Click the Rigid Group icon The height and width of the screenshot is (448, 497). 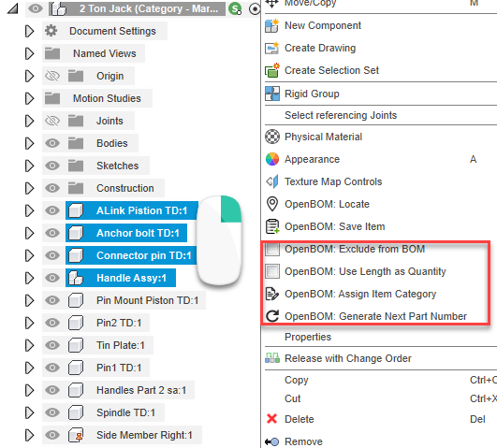coord(272,94)
